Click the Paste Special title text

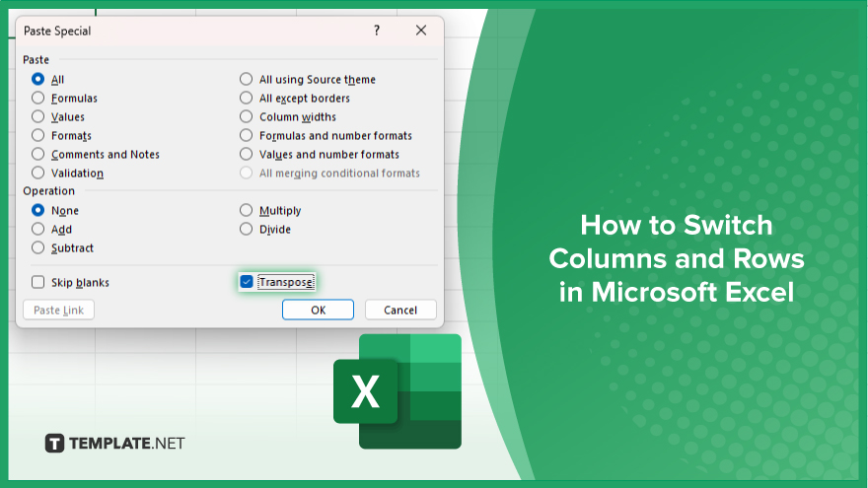click(57, 31)
